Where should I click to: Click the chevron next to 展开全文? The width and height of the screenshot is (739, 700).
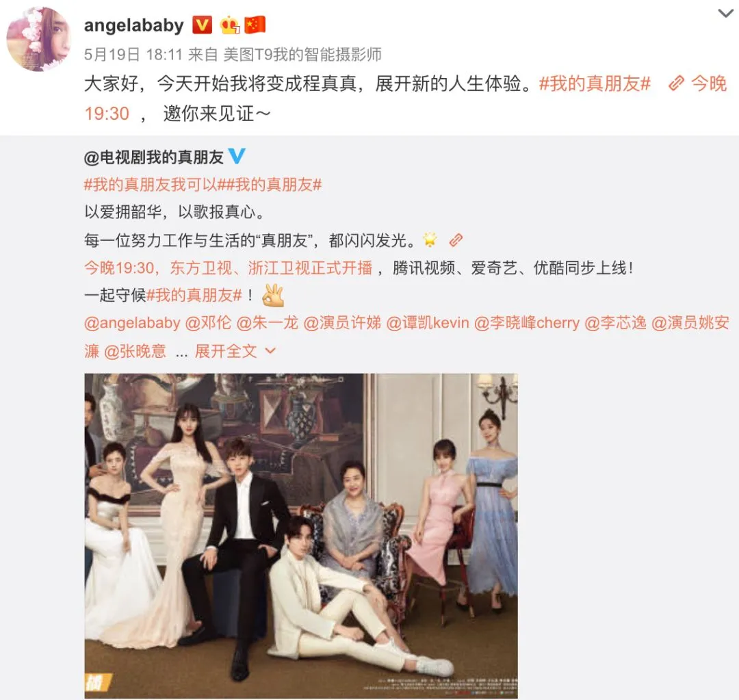point(270,351)
